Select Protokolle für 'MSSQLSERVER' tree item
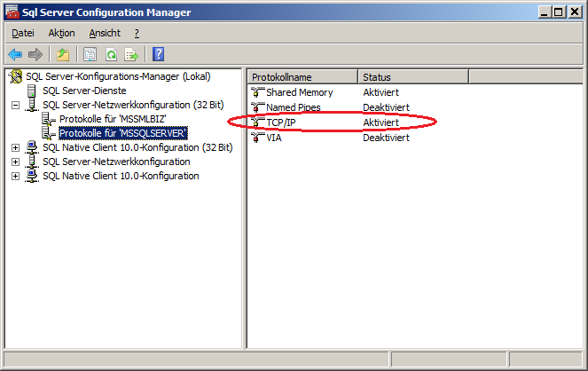 (123, 133)
